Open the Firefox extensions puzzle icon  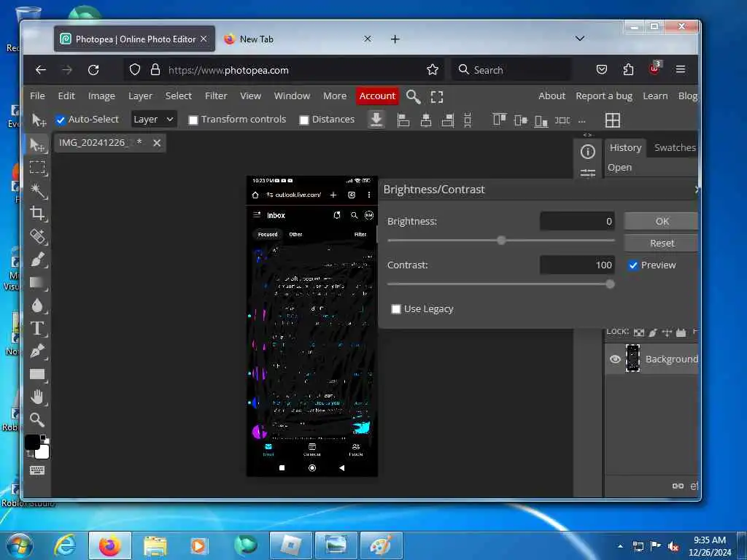628,69
